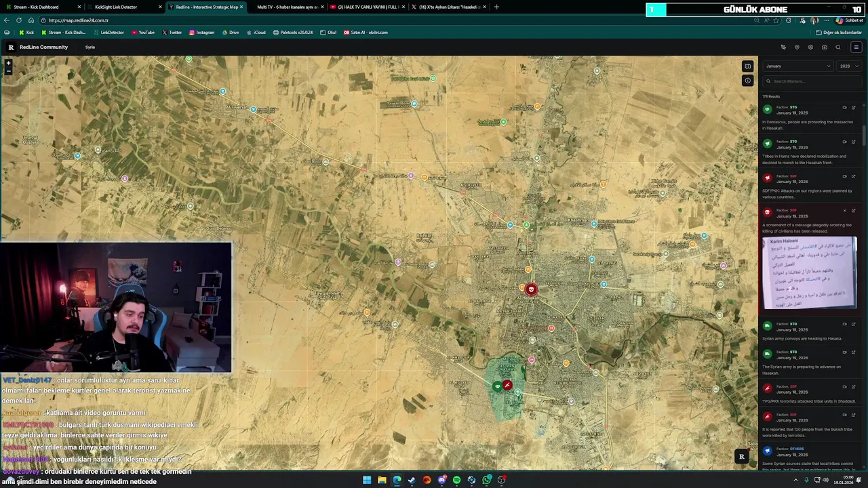This screenshot has width=868, height=488.
Task: Click the '178 Results' count text
Action: (771, 96)
